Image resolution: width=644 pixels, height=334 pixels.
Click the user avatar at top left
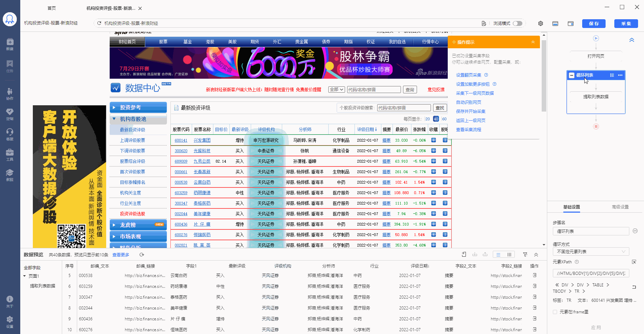[10, 19]
